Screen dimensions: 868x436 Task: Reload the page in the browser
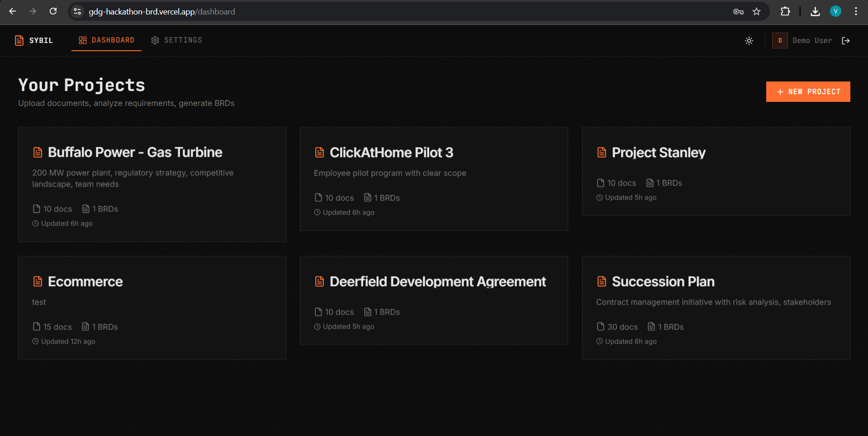53,11
